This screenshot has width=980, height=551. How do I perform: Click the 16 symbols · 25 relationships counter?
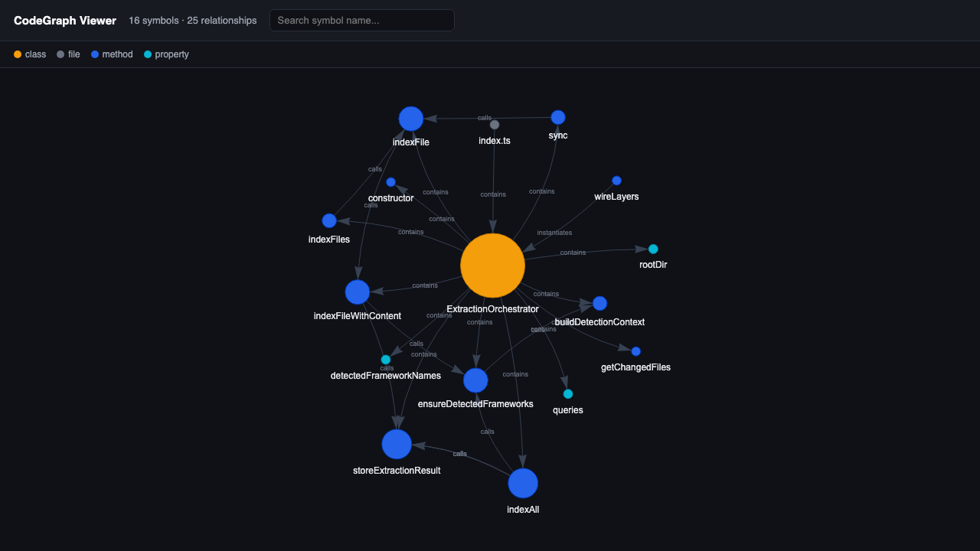coord(193,21)
